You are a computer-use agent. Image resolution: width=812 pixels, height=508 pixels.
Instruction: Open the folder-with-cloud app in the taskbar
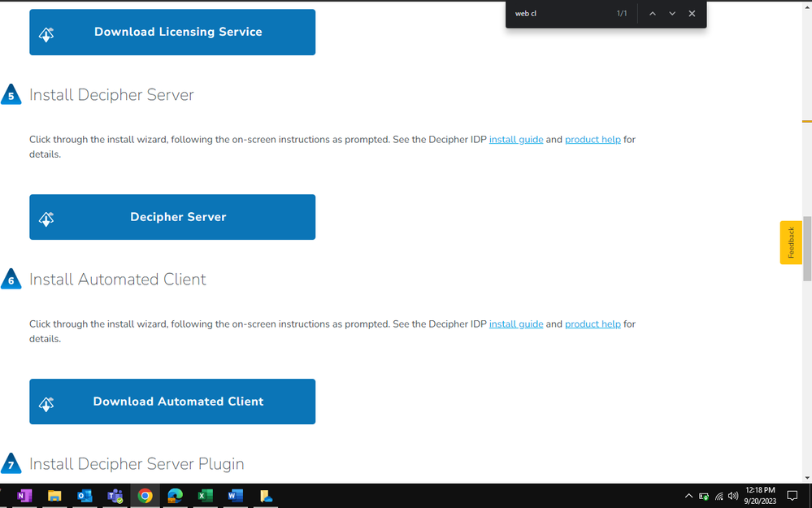266,496
